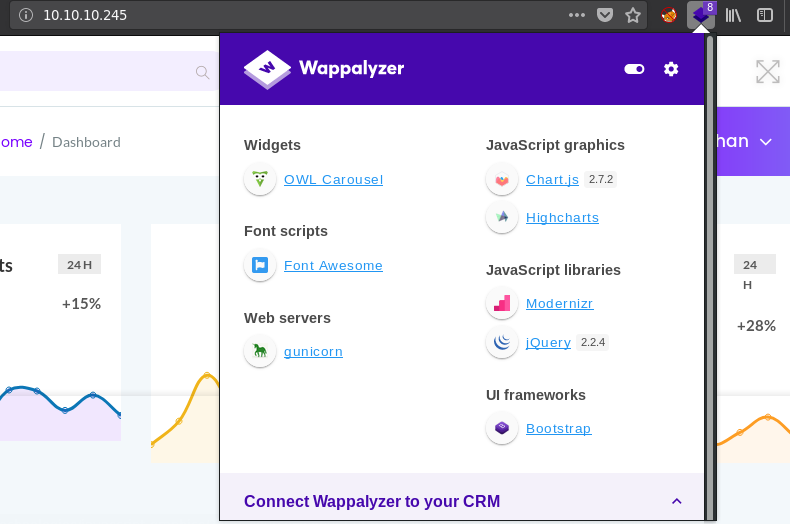The width and height of the screenshot is (790, 524).
Task: Bookmark this page with star icon
Action: click(632, 15)
